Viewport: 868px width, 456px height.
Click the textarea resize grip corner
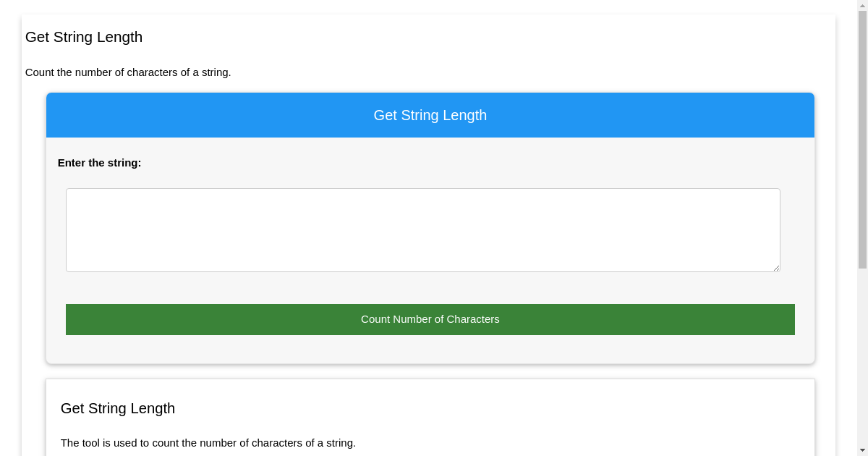[777, 269]
